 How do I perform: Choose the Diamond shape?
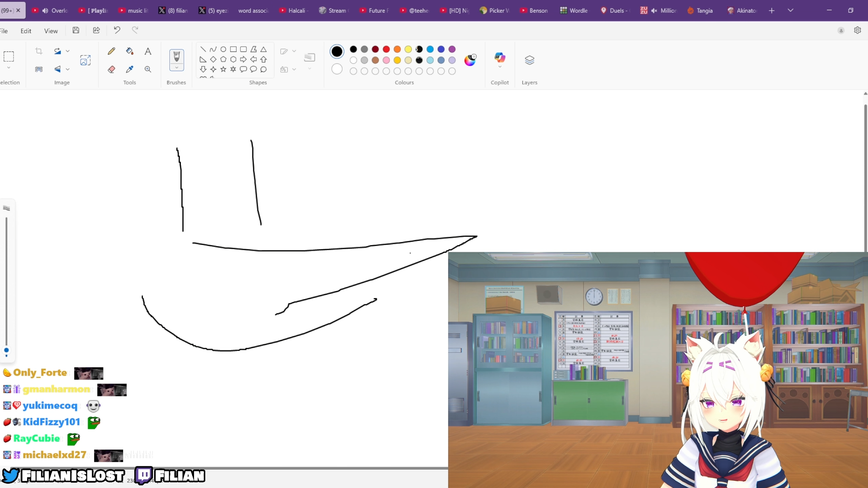(x=213, y=59)
